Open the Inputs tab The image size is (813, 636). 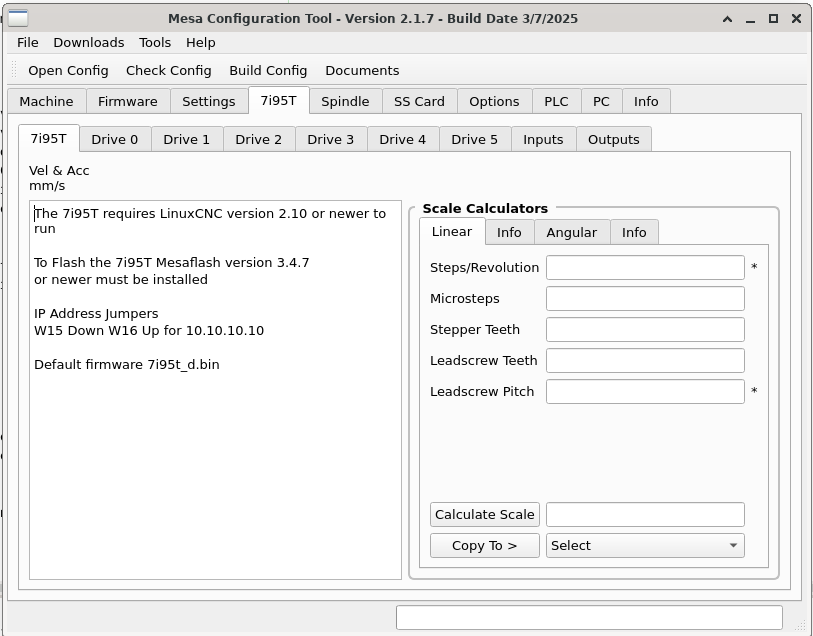tap(543, 139)
